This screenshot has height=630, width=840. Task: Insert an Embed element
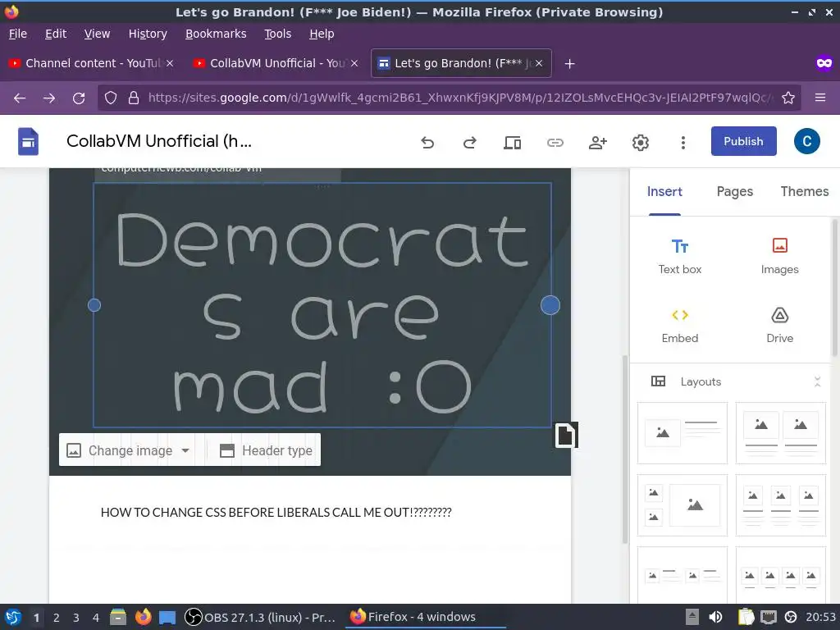[680, 326]
